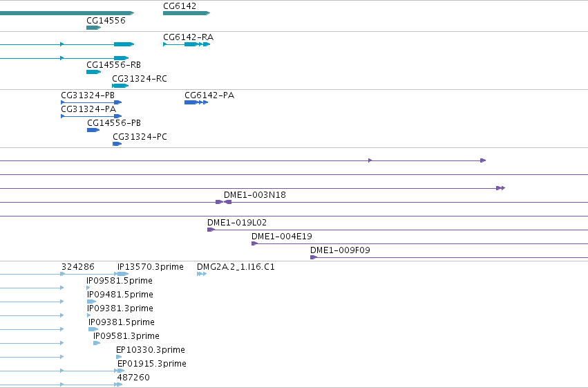Select the EP01915.3prime EST label

coord(151,364)
